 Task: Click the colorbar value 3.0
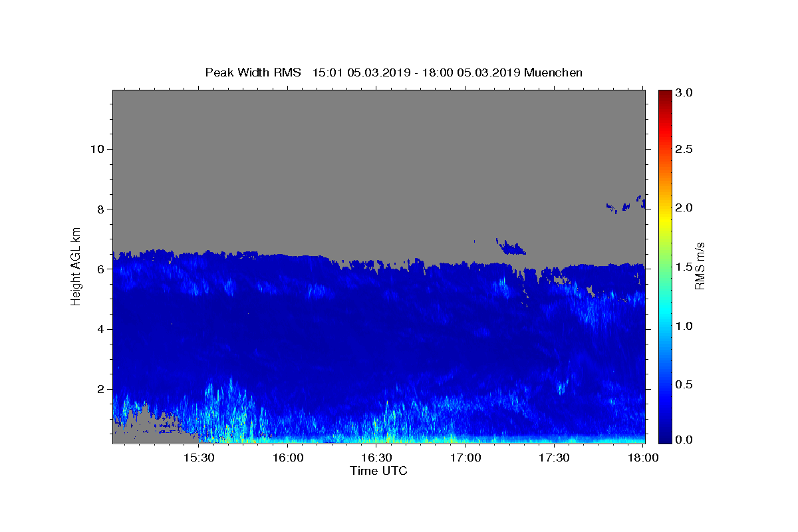pyautogui.click(x=684, y=92)
